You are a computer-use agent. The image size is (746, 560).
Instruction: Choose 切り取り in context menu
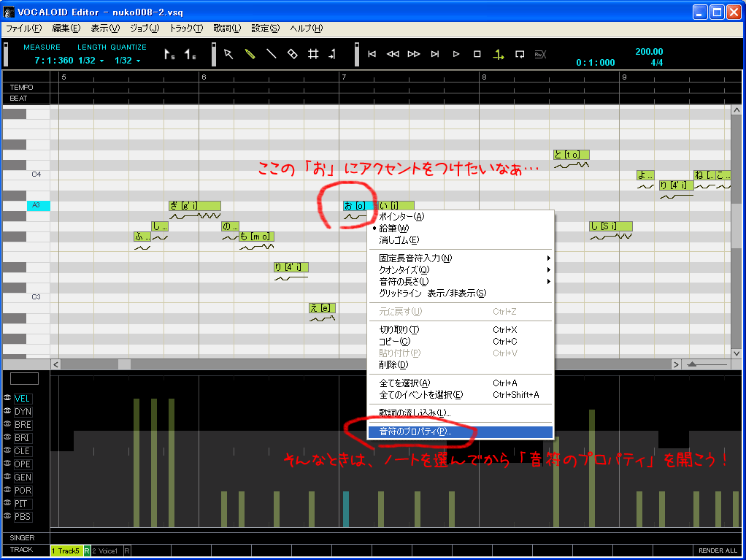(461, 330)
